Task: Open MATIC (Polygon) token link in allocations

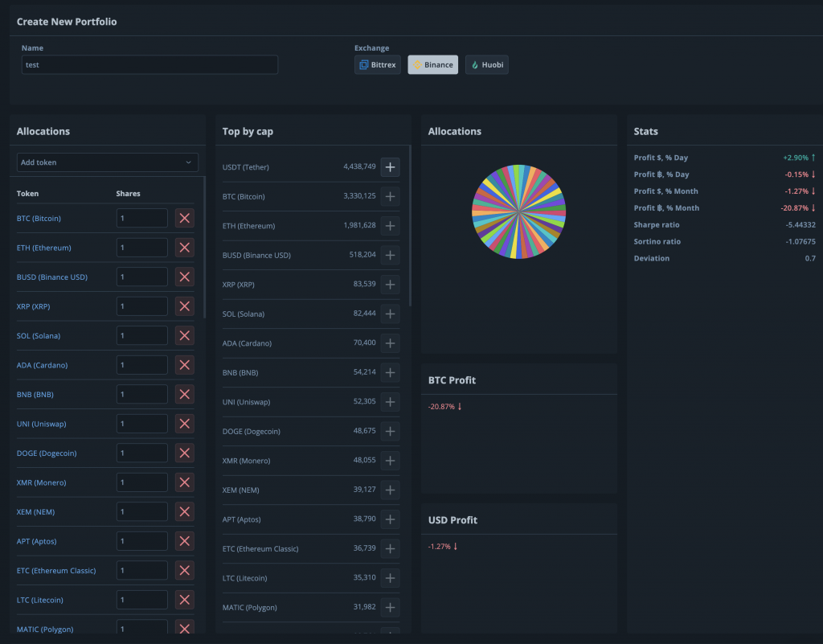Action: 45,630
